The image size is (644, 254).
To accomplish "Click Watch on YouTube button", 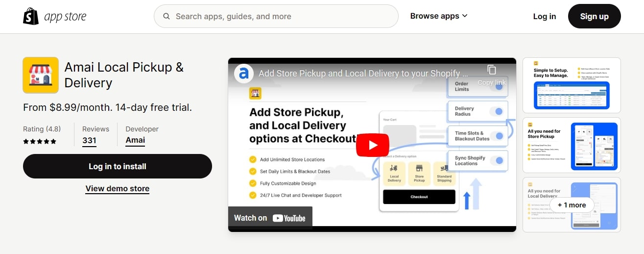I will tap(270, 218).
